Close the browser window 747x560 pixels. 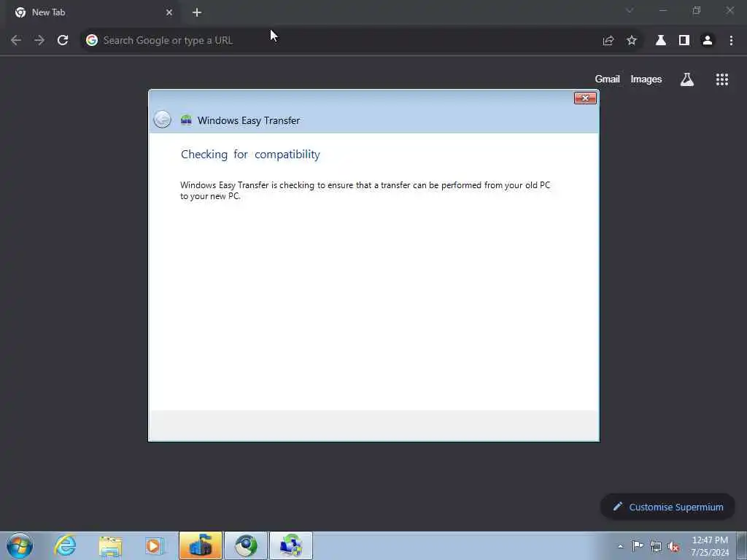[x=729, y=10]
